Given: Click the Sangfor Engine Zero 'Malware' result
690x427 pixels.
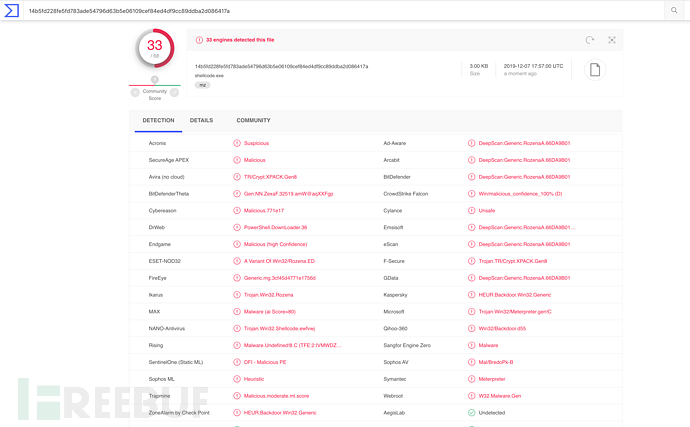Looking at the screenshot, I should point(488,346).
